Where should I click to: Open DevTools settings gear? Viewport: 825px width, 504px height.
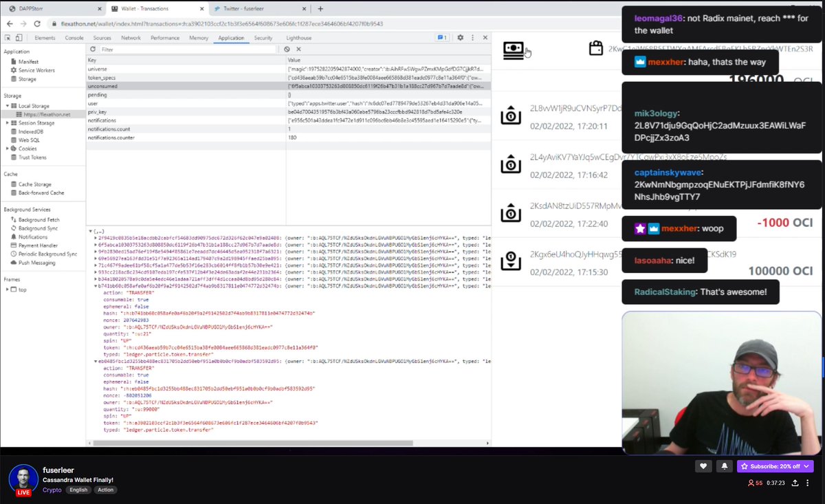tap(460, 38)
